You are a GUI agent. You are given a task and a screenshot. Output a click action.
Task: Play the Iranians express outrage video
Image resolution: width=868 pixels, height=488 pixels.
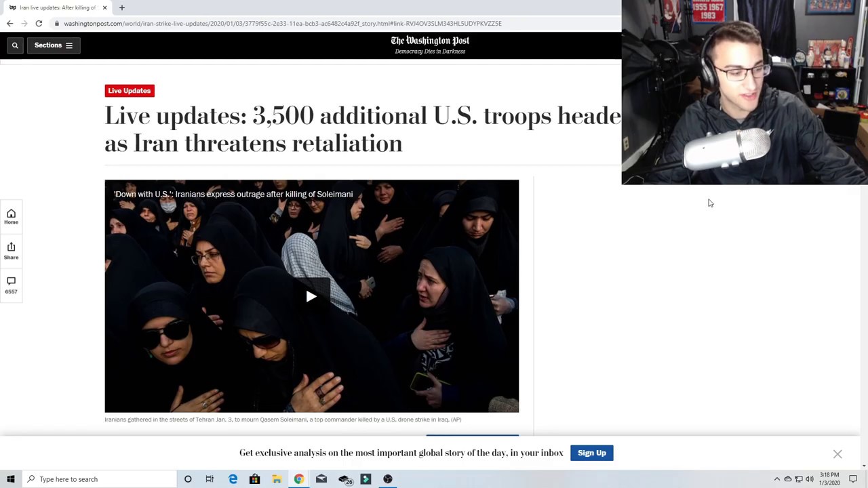[x=311, y=296]
